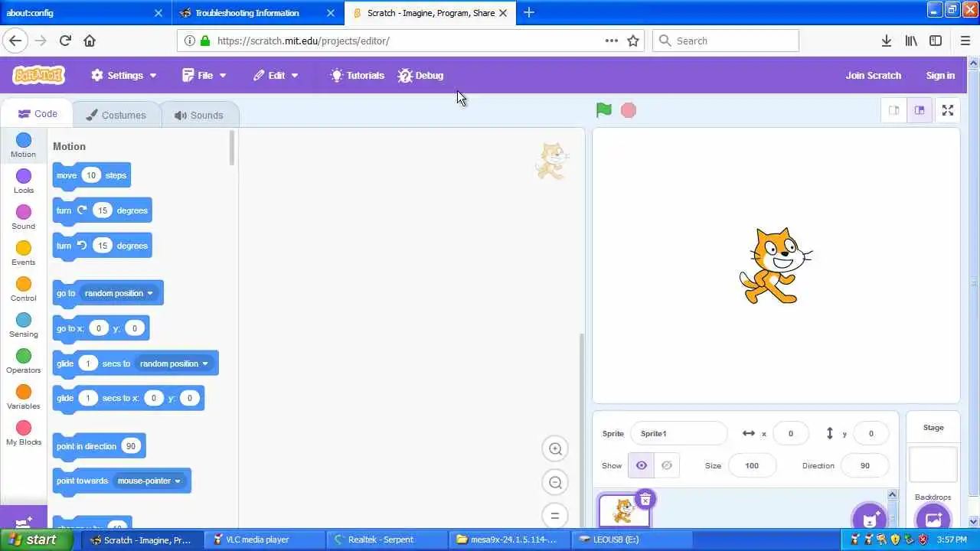Switch to the Costumes tab
Image resolution: width=980 pixels, height=551 pixels.
[116, 115]
